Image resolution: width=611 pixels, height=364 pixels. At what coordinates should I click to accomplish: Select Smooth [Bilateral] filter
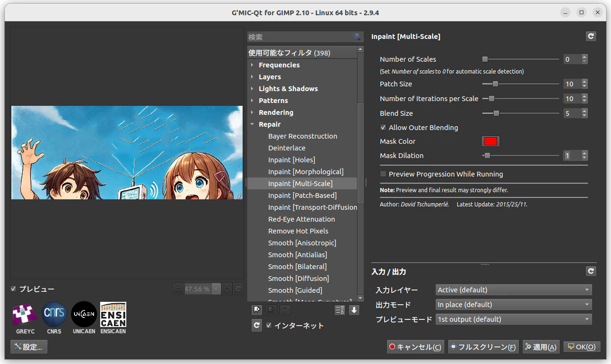point(297,267)
